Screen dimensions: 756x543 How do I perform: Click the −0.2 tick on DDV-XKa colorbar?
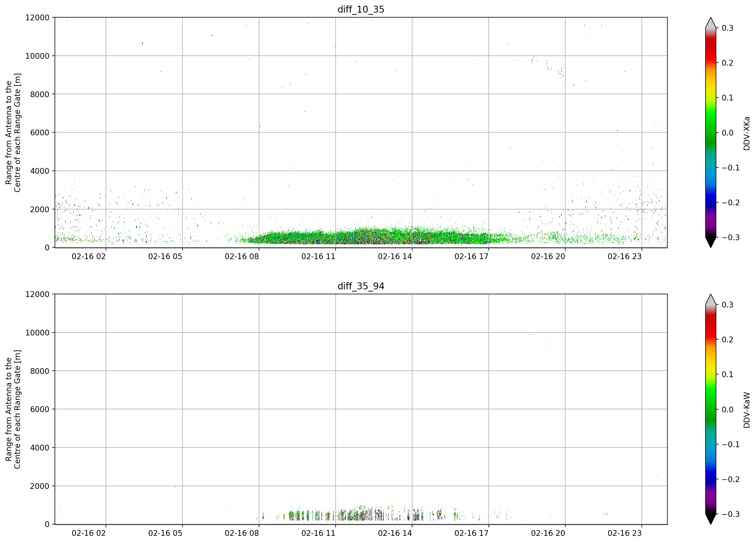(x=731, y=203)
